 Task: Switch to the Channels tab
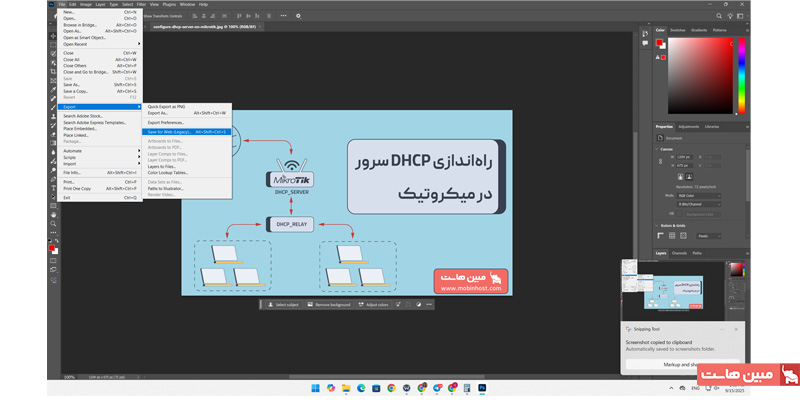(680, 253)
